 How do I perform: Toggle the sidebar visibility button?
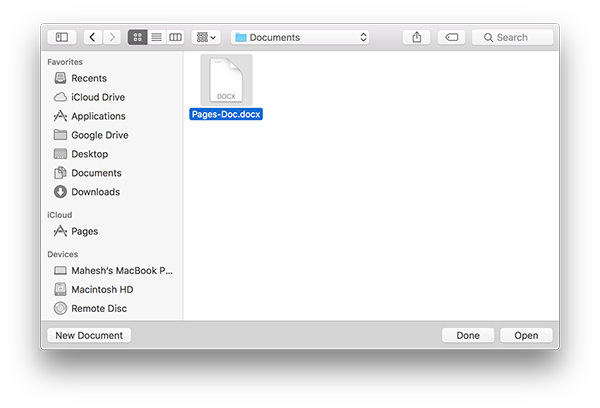(62, 37)
